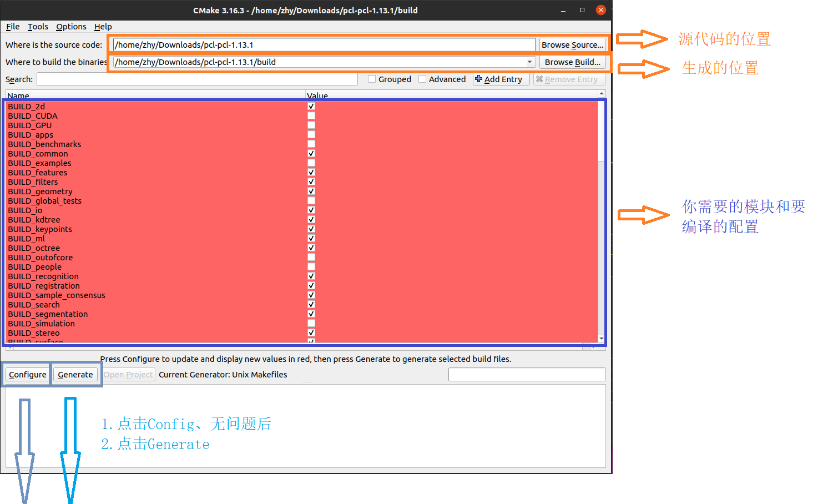Enable BUILD_CUDA checkbox
This screenshot has width=828, height=504.
[x=311, y=116]
